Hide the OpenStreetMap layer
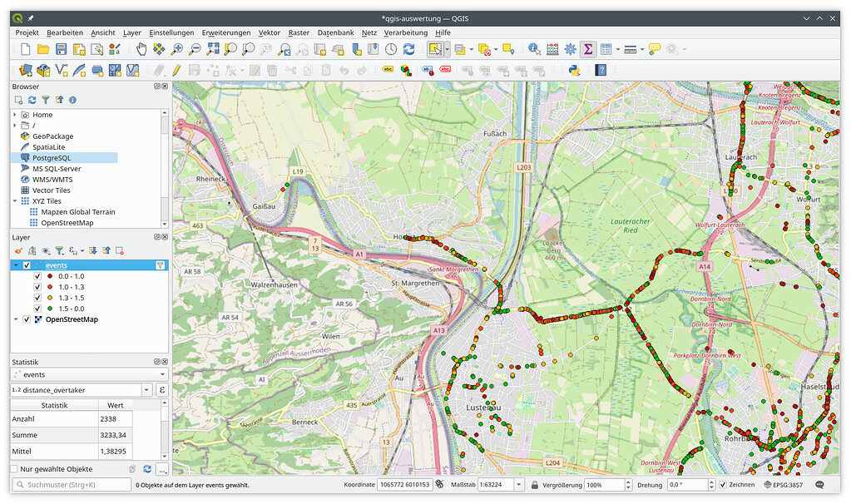Viewport: 851px width, 504px height. [27, 319]
